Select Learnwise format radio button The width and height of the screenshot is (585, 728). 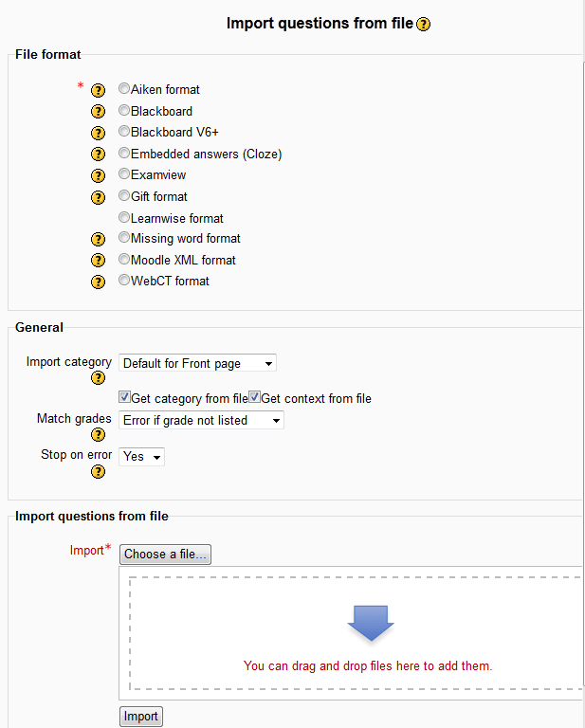click(124, 218)
